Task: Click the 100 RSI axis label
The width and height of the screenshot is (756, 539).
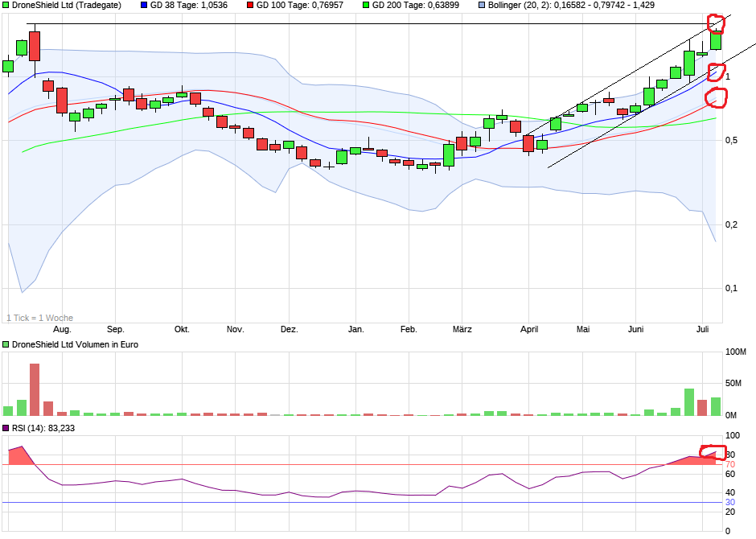Action: (733, 436)
